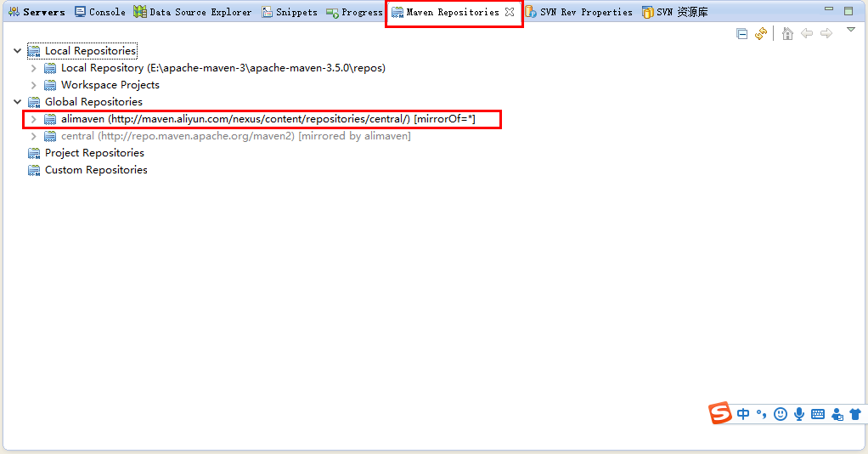
Task: Select the Local Repositories tree item
Action: [90, 51]
